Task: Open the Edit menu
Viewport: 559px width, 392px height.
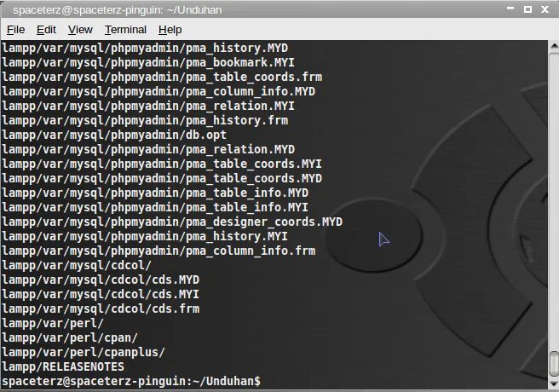Action: (x=46, y=30)
